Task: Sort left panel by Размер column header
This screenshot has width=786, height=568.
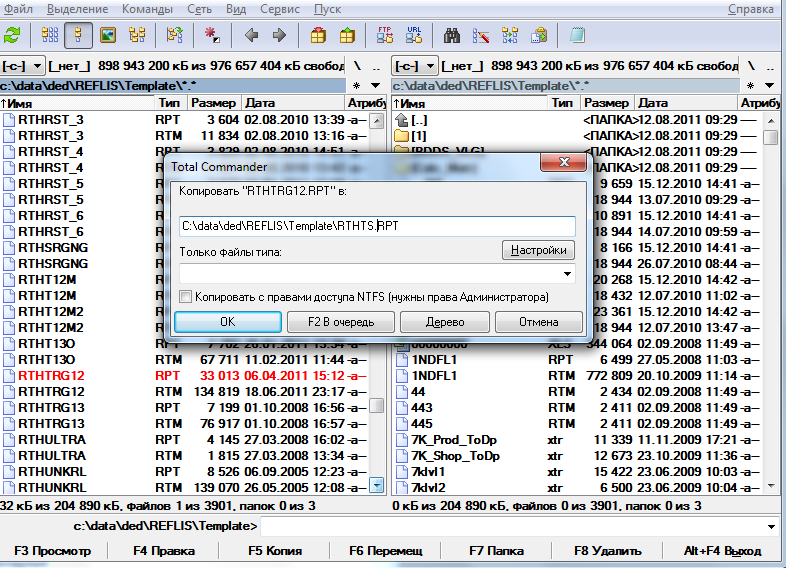Action: [214, 103]
